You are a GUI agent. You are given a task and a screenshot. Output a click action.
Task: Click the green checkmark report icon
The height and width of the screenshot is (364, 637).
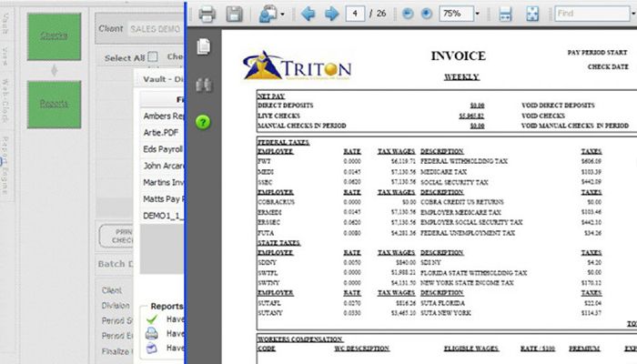coord(152,319)
